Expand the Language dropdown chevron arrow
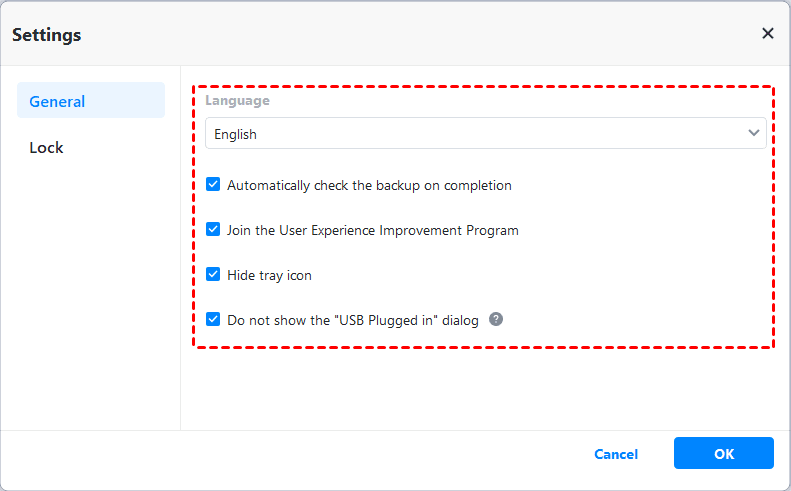This screenshot has height=491, width=791. (754, 133)
